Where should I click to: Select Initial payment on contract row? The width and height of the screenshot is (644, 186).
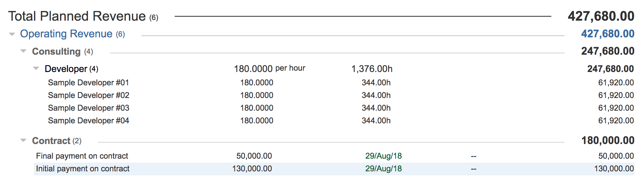pyautogui.click(x=83, y=169)
